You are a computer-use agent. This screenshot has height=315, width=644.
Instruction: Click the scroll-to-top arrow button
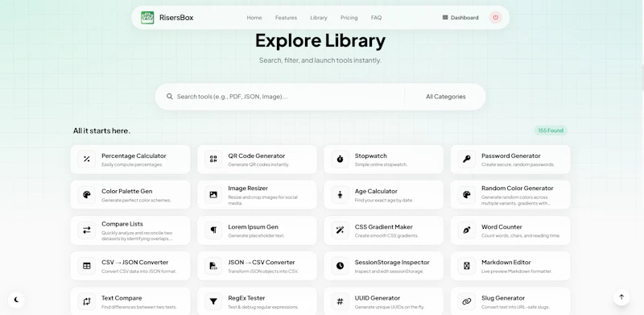pyautogui.click(x=621, y=297)
